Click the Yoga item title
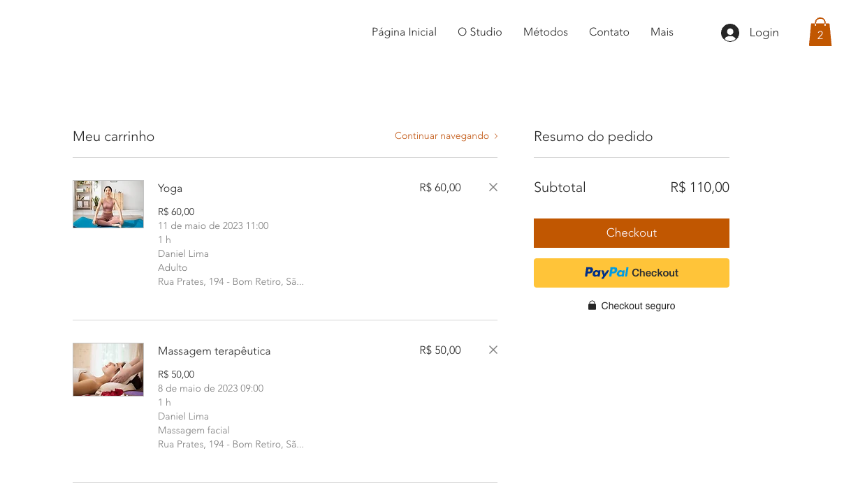 [170, 188]
